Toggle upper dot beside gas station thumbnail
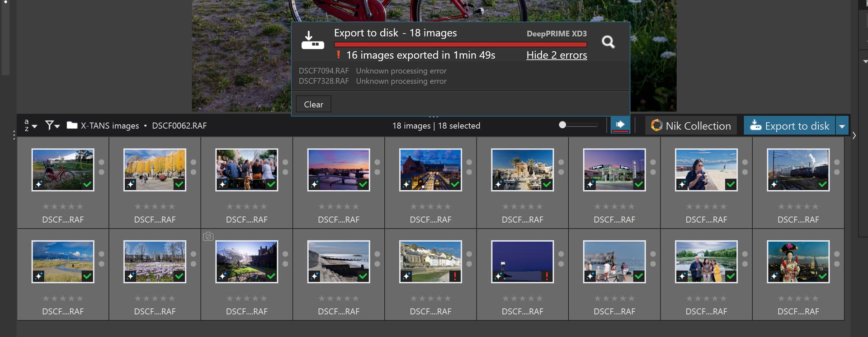The image size is (868, 337). pos(653,163)
